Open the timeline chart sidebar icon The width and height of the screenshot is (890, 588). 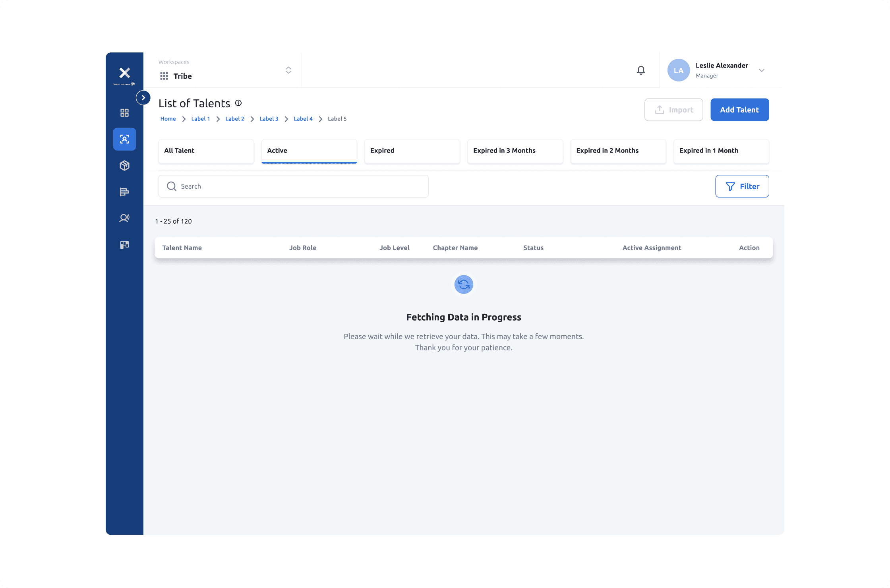coord(124,192)
